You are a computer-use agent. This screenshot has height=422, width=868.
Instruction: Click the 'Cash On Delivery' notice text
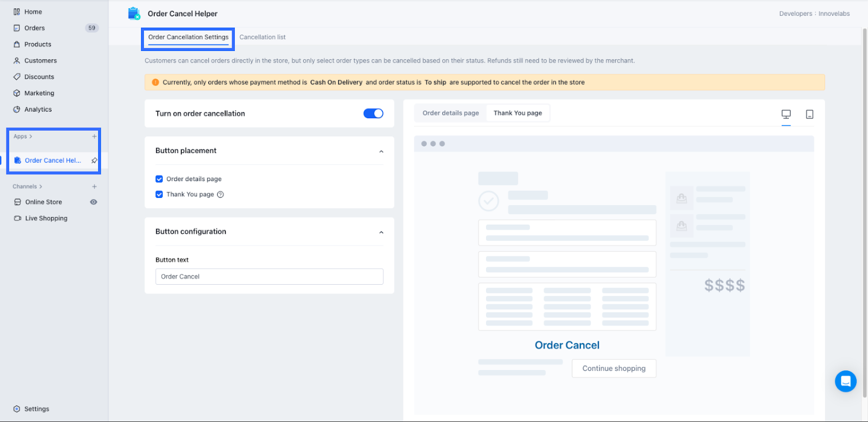pos(336,82)
